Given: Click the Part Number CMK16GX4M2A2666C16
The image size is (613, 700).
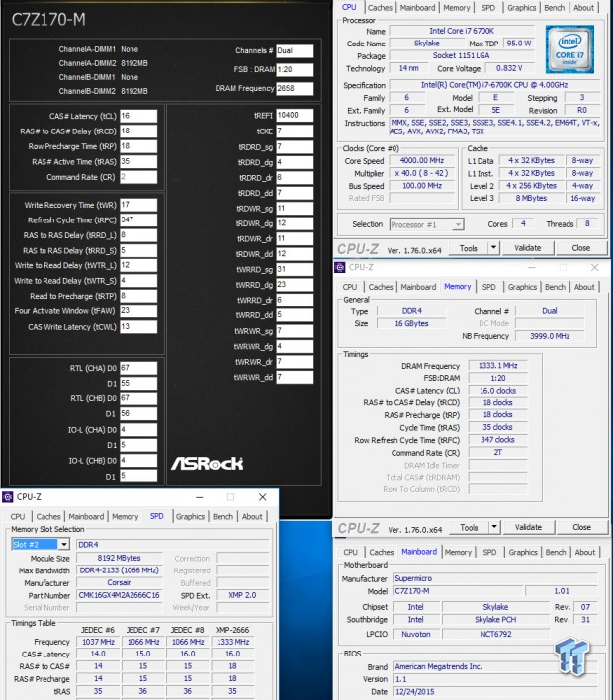Looking at the screenshot, I should click(120, 595).
